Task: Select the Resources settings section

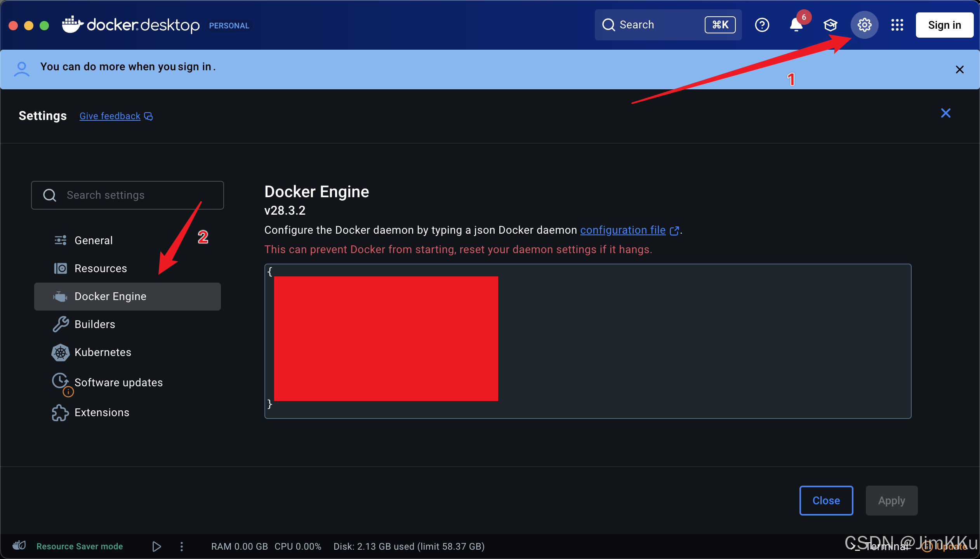Action: (x=127, y=269)
